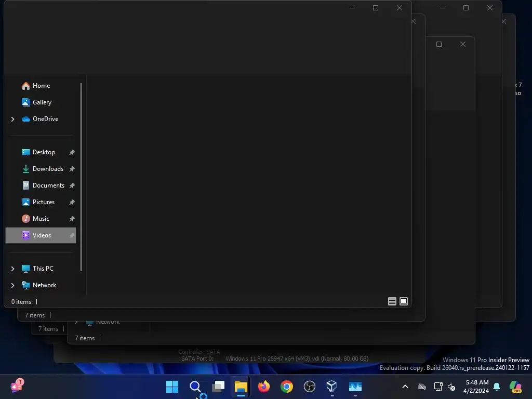This screenshot has width=532, height=399.
Task: Open the Downloads folder in sidebar
Action: pyautogui.click(x=48, y=169)
